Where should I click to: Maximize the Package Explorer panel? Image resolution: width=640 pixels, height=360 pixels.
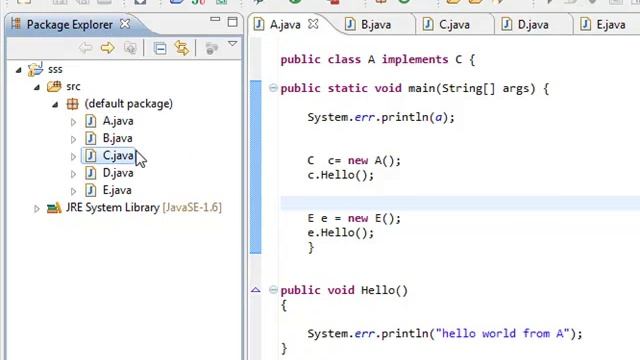(x=232, y=22)
